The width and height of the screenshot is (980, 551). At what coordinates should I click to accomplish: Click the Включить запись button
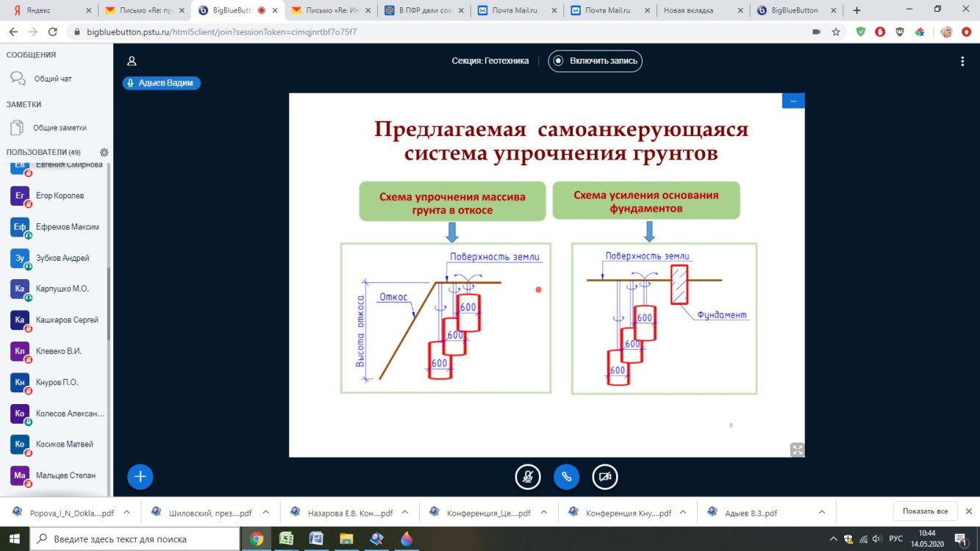[x=595, y=61]
